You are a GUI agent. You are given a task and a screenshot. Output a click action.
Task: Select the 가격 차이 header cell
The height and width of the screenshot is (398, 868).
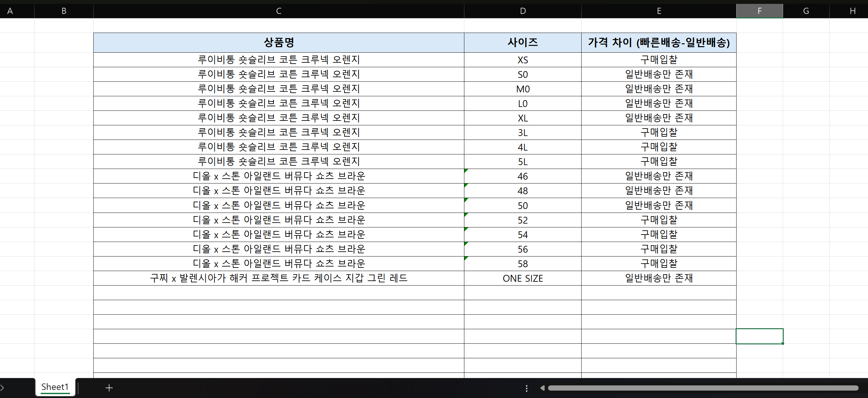[659, 42]
